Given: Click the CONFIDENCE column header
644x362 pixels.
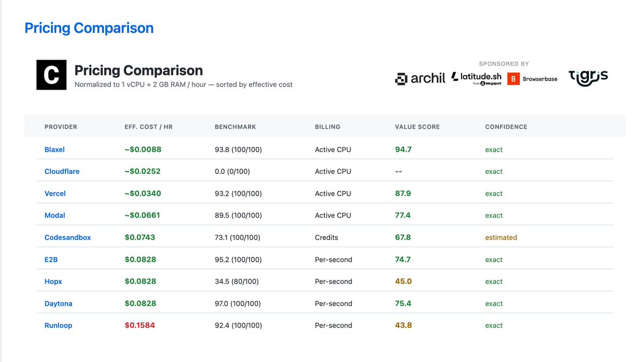Looking at the screenshot, I should pyautogui.click(x=506, y=127).
